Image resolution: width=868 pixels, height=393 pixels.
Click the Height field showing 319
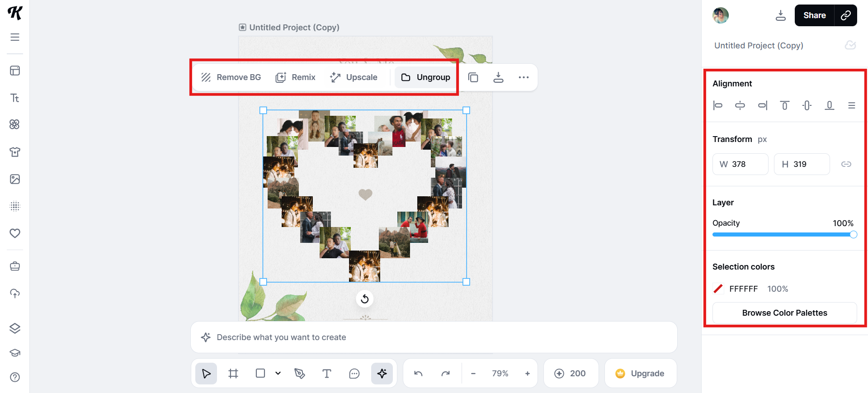point(802,164)
